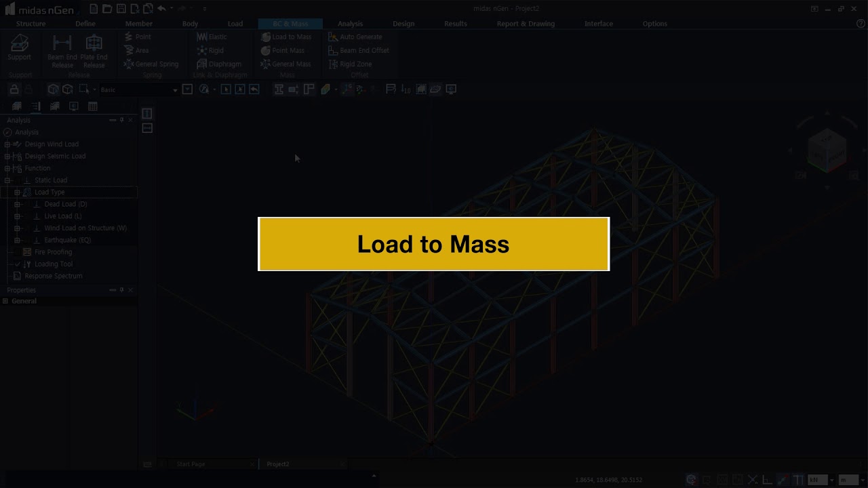Expand the Live Load (L) node
This screenshot has height=488, width=868.
pyautogui.click(x=18, y=216)
